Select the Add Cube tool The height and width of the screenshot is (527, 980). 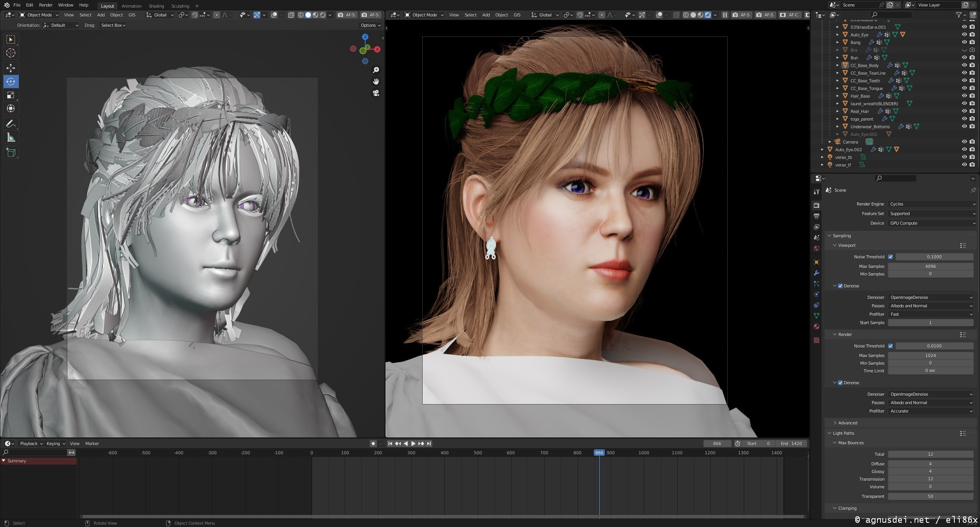(11, 152)
